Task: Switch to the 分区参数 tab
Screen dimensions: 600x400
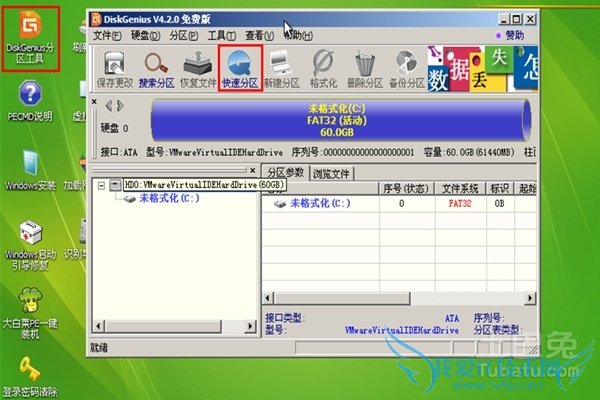Action: click(285, 173)
